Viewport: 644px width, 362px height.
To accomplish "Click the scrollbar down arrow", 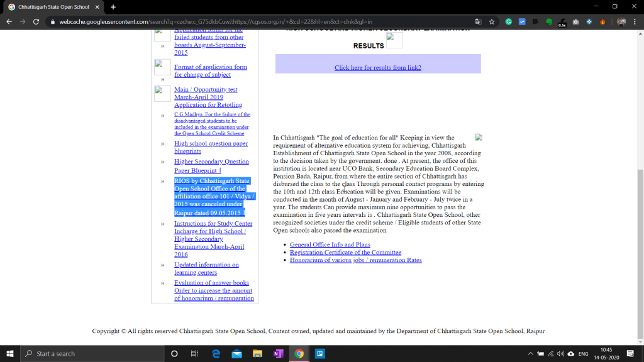I will [x=640, y=341].
